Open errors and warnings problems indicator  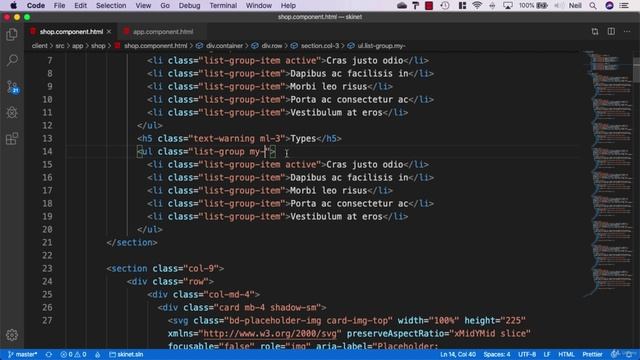tap(73, 354)
